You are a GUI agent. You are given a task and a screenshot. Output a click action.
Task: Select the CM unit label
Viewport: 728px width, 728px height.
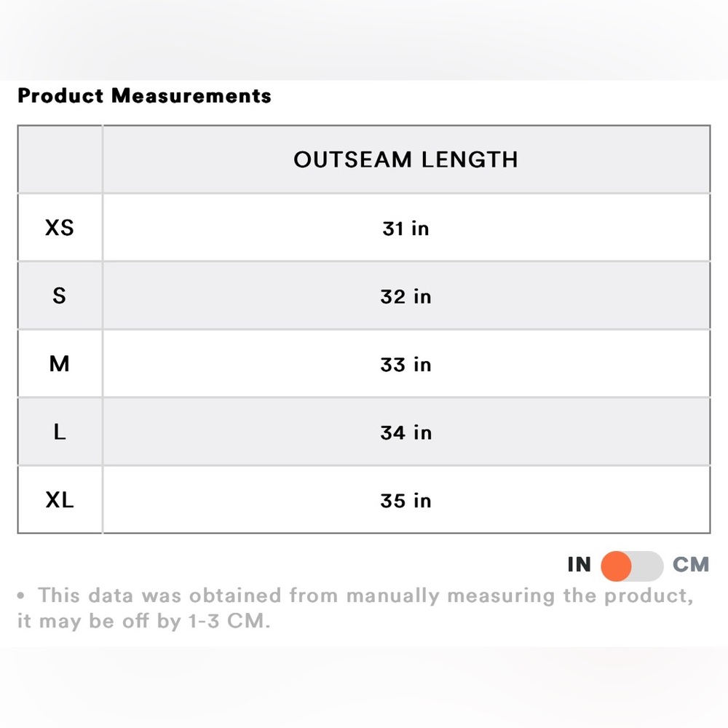click(x=691, y=565)
